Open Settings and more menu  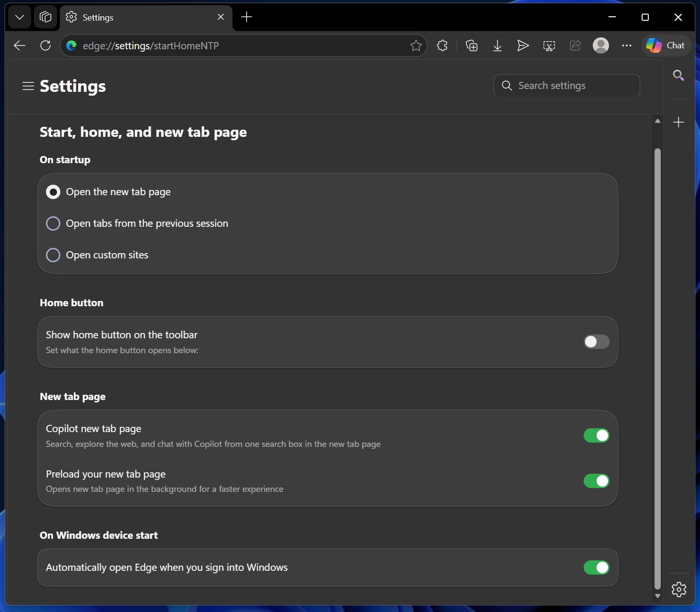pyautogui.click(x=627, y=45)
